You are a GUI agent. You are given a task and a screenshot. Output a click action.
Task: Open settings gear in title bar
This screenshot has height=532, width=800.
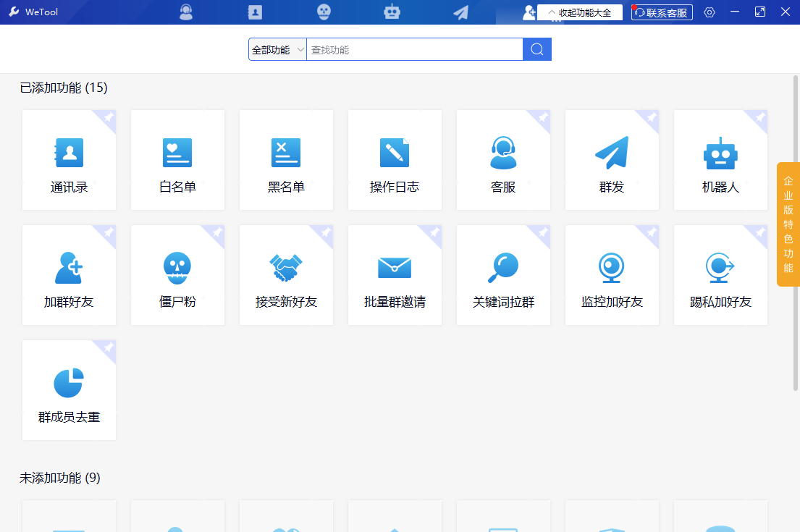click(x=710, y=12)
